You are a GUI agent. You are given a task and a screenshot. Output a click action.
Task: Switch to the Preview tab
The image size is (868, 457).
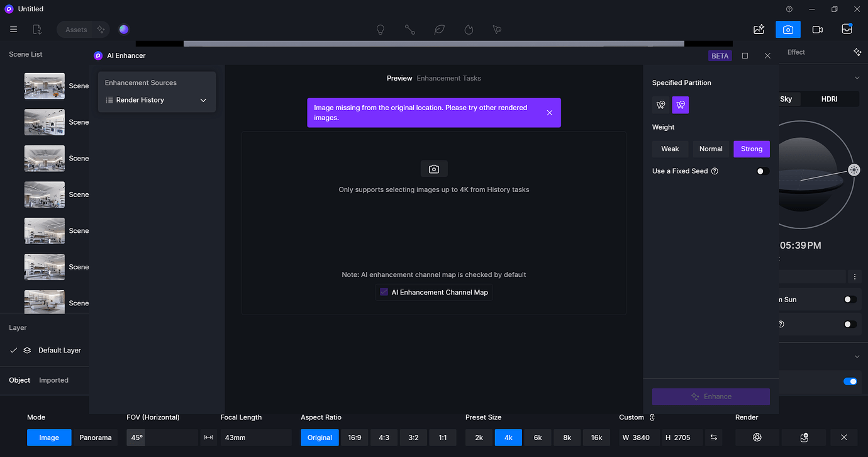click(399, 78)
